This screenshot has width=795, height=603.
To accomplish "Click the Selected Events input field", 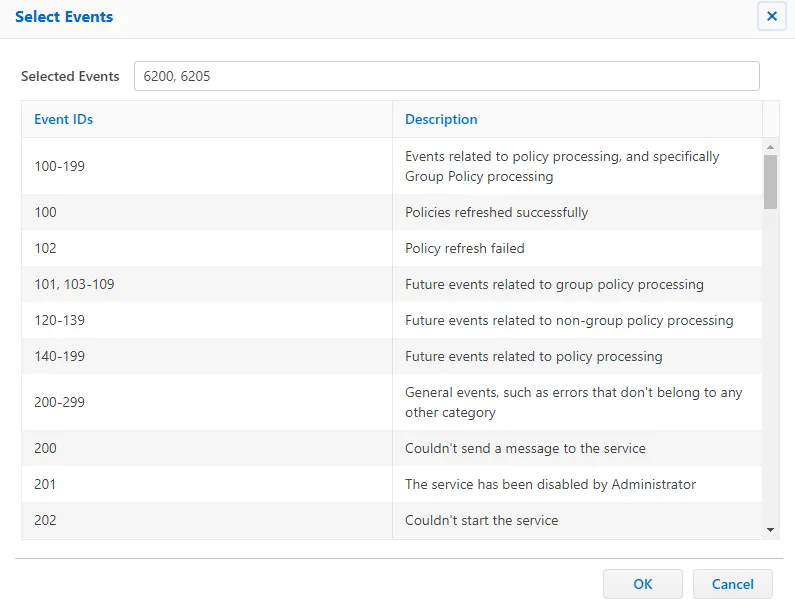I will (x=446, y=77).
